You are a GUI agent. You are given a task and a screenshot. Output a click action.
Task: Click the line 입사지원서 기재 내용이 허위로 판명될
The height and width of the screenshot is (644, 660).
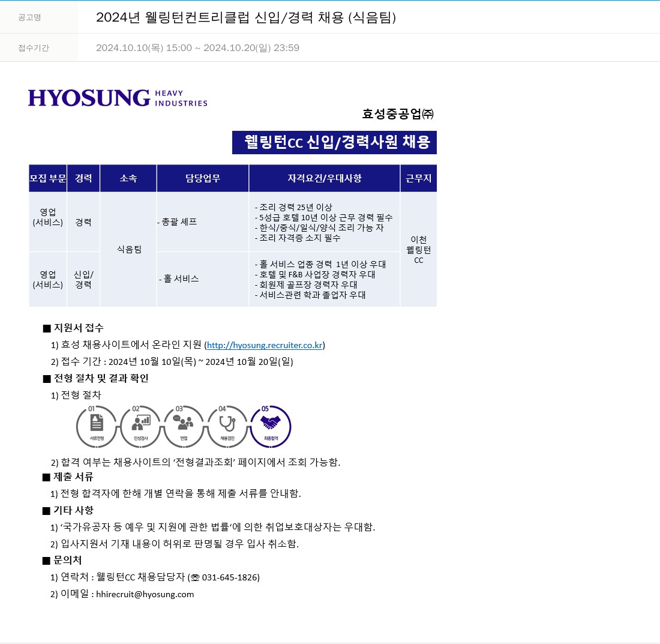pyautogui.click(x=174, y=544)
